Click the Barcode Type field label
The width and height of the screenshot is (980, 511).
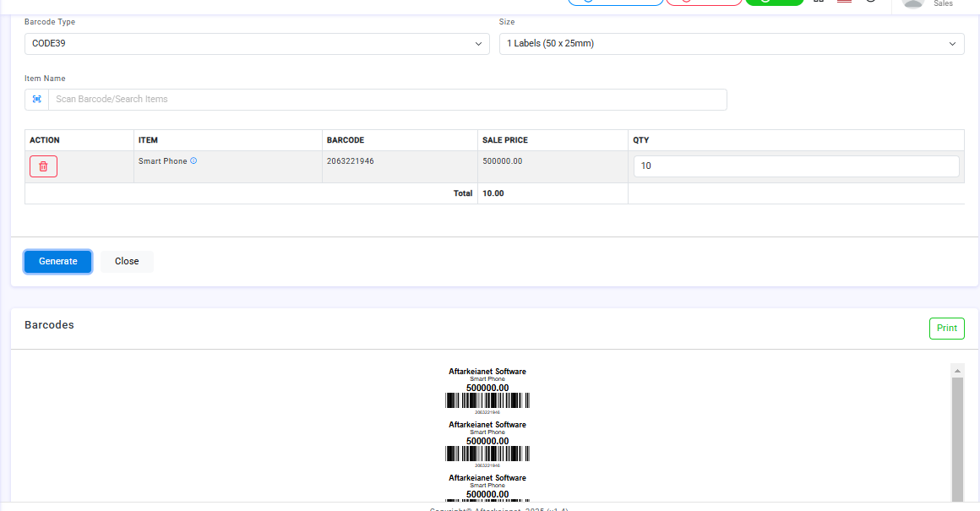pos(50,22)
